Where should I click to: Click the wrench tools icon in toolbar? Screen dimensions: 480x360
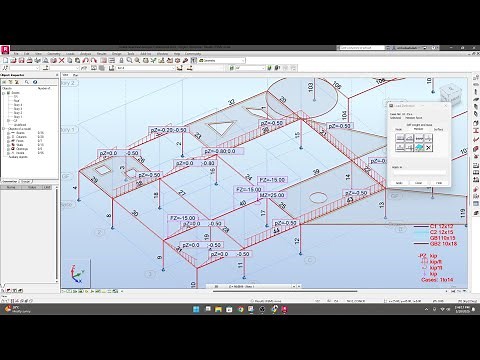186,60
